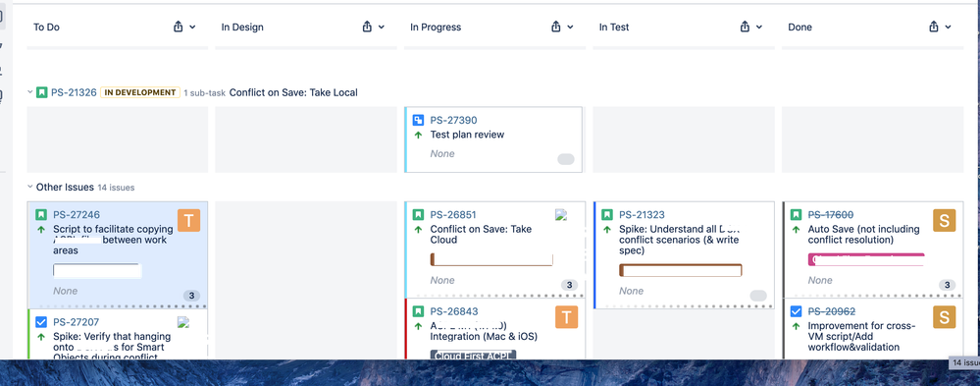Click the orange T avatar on PS-26843
This screenshot has width=980, height=386.
pos(566,317)
